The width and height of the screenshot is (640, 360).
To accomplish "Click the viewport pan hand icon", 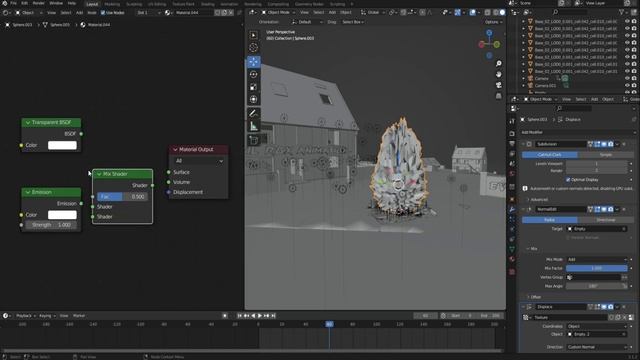I will [498, 74].
